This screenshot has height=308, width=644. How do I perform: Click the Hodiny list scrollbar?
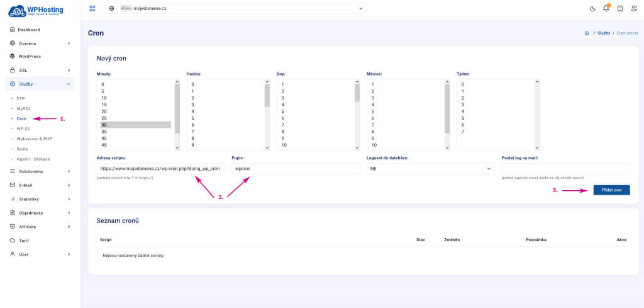tap(267, 113)
